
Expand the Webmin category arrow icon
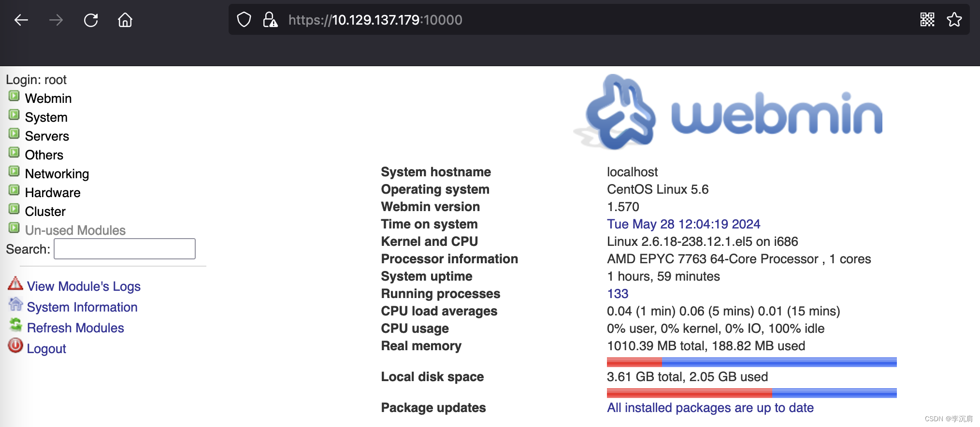(x=14, y=96)
